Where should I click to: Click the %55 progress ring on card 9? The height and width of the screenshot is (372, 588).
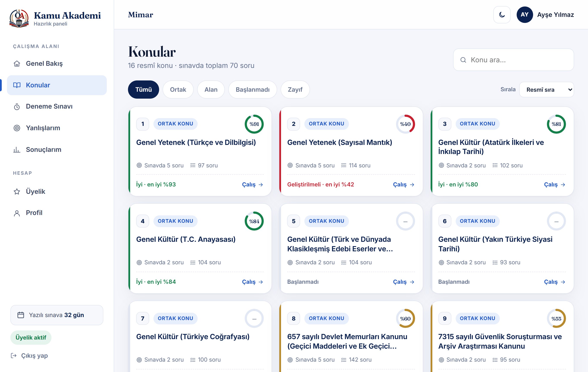pyautogui.click(x=556, y=319)
